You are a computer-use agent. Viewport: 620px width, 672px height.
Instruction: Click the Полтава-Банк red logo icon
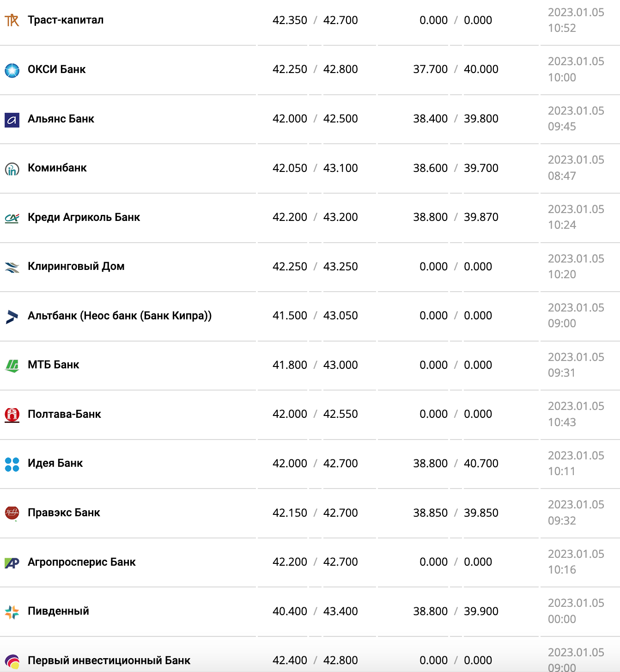tap(12, 415)
